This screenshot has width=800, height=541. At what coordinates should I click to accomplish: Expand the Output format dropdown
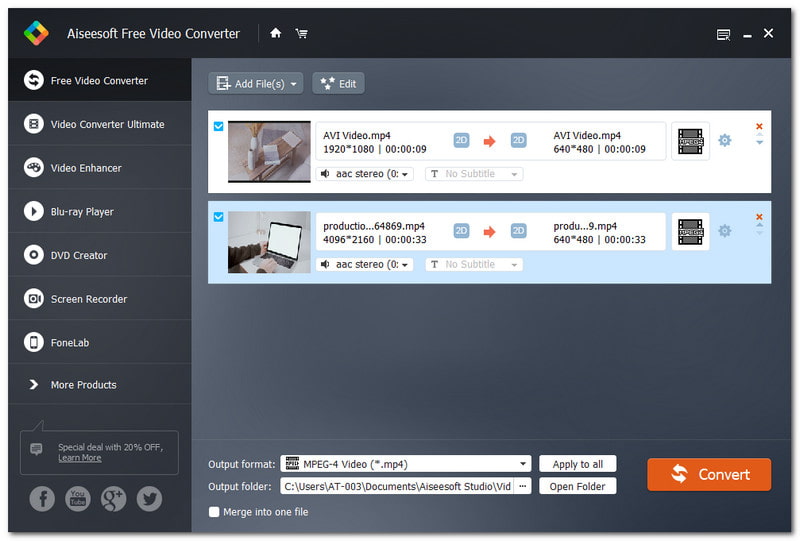coord(524,464)
